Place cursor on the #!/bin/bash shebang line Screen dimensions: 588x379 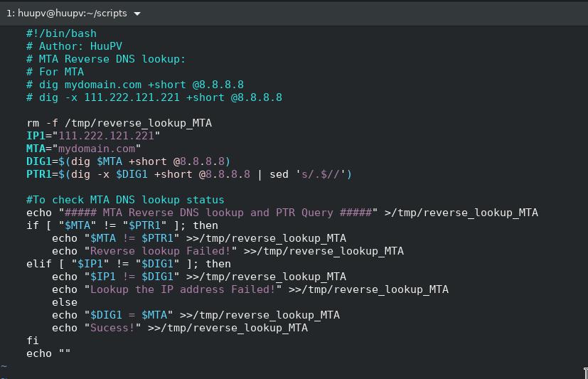click(x=61, y=33)
